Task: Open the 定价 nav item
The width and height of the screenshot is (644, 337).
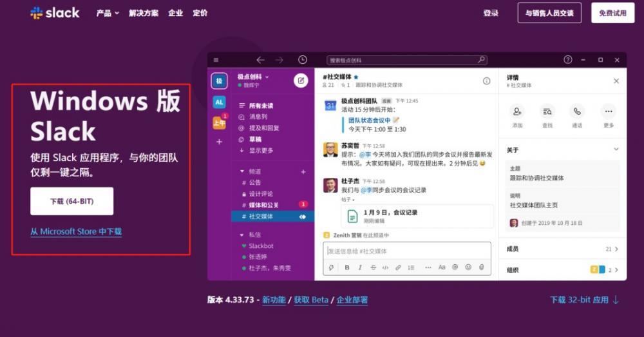Action: 200,13
